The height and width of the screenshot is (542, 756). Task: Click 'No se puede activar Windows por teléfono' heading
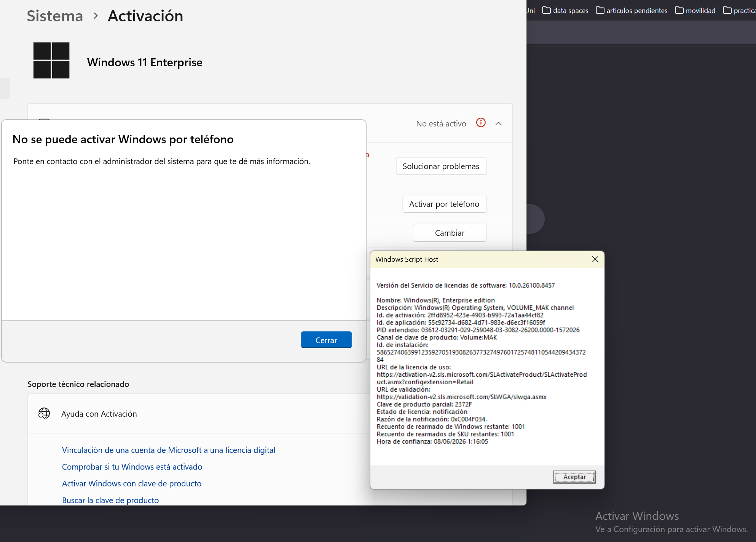(123, 139)
